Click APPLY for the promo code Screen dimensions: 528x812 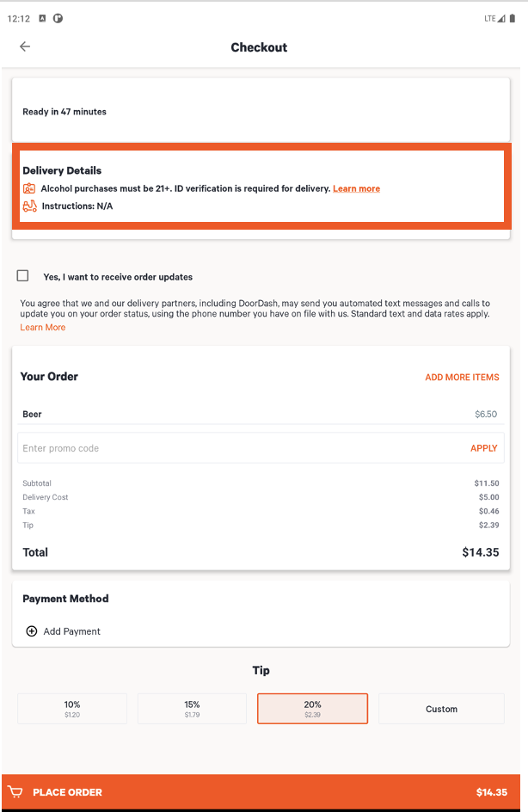(x=483, y=448)
